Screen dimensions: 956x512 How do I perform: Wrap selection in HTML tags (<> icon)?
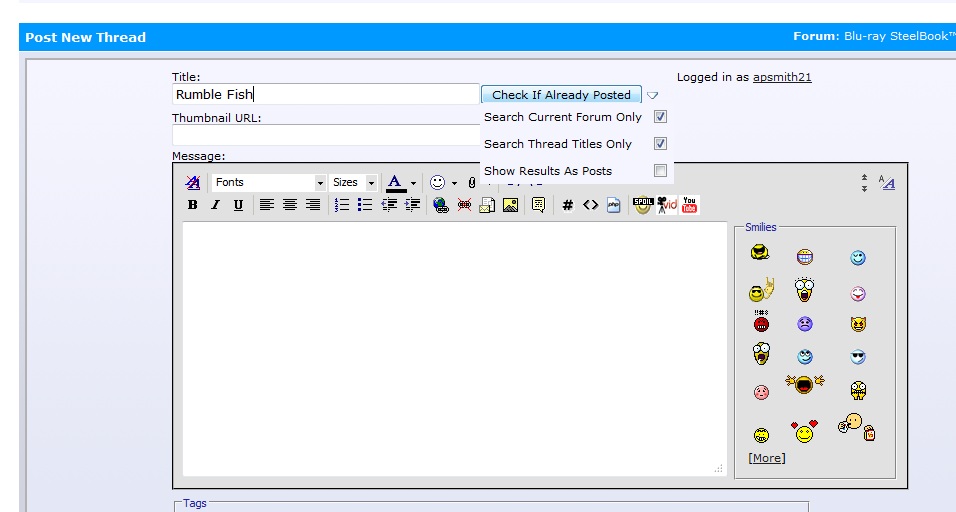(x=590, y=205)
